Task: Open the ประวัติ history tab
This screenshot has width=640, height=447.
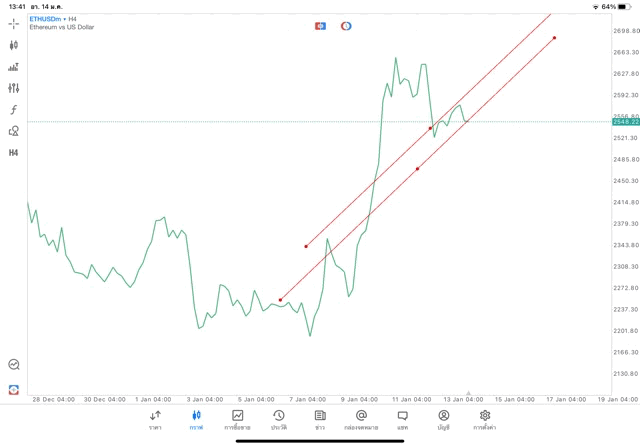Action: [x=279, y=419]
